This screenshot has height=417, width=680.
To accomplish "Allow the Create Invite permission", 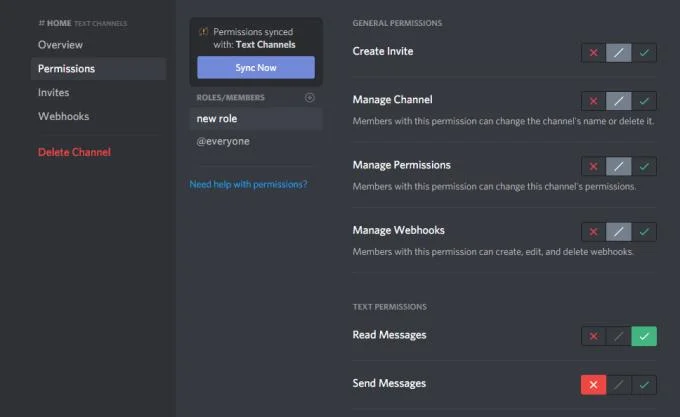I will point(644,53).
